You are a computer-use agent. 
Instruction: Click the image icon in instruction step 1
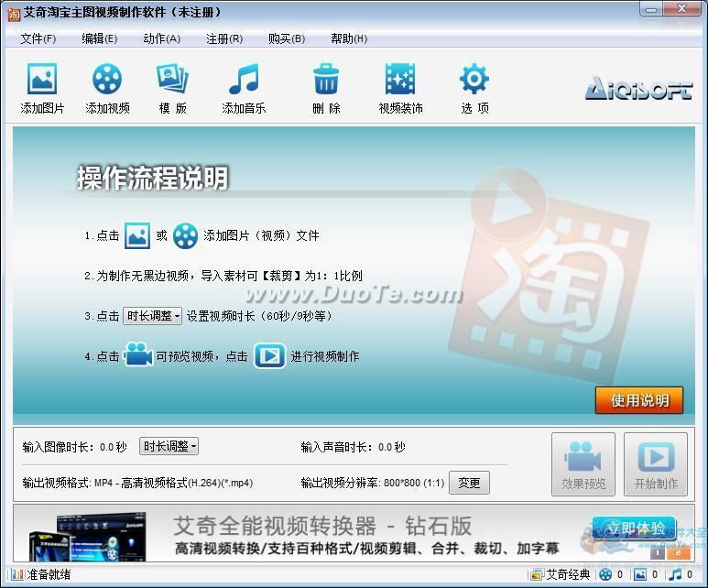[x=137, y=235]
